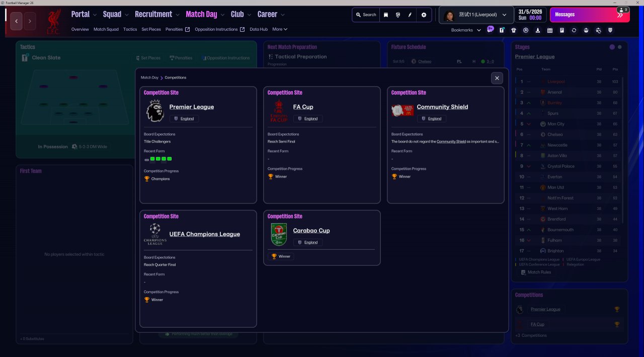Image resolution: width=644 pixels, height=357 pixels.
Task: Open Opposition Instructions subtab
Action: (220, 29)
